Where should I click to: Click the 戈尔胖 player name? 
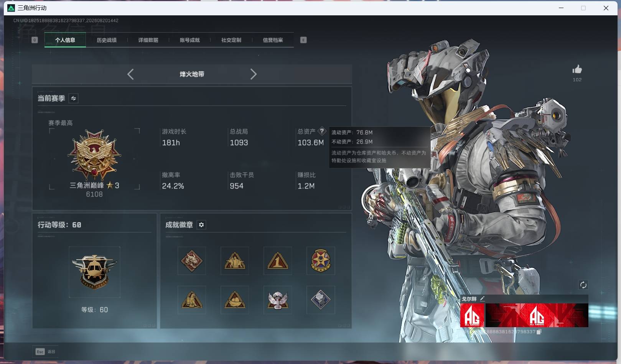(x=469, y=299)
